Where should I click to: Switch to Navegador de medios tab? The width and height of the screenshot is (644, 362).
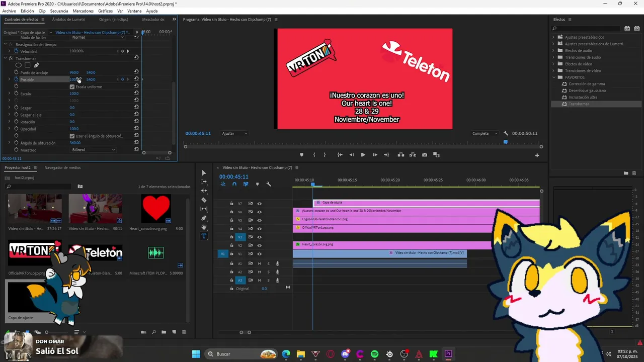click(62, 167)
